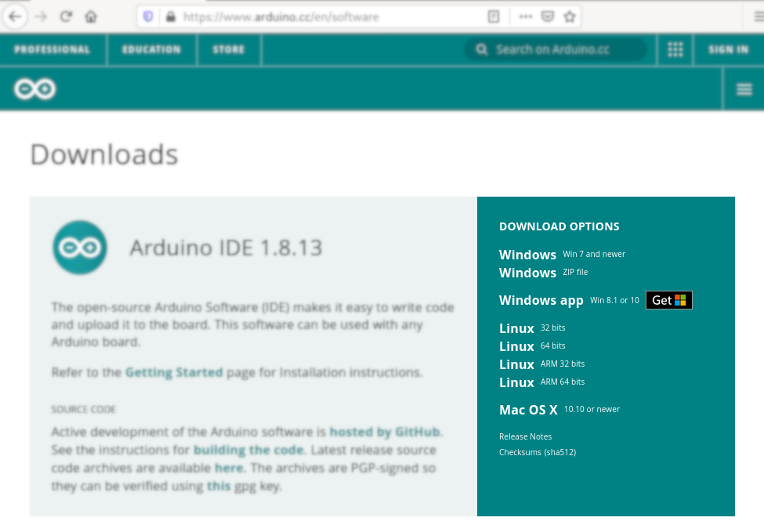The image size is (764, 532).
Task: Click the SIGN IN button
Action: click(728, 49)
